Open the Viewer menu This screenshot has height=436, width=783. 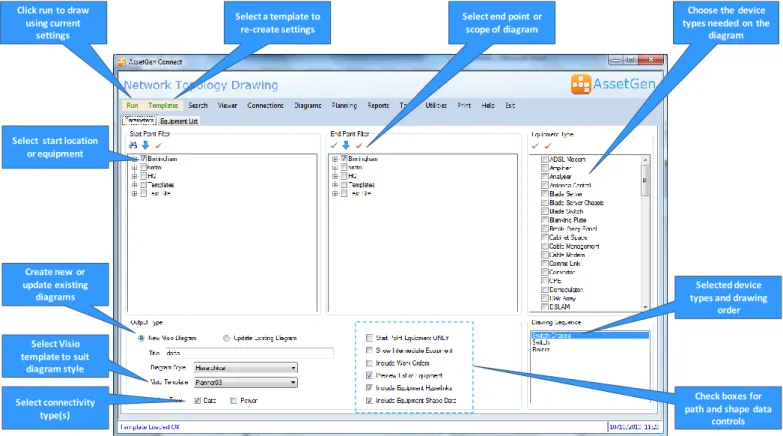point(227,105)
